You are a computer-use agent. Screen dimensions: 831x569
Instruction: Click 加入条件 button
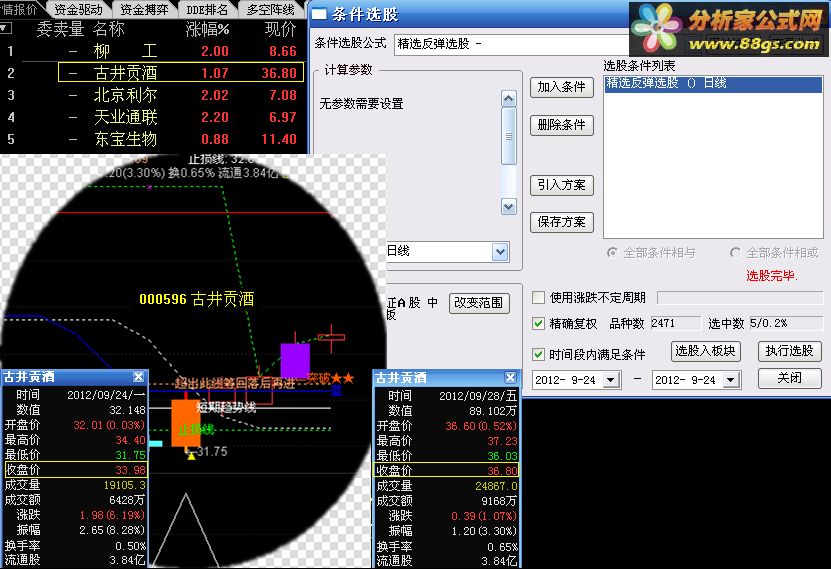pyautogui.click(x=561, y=87)
